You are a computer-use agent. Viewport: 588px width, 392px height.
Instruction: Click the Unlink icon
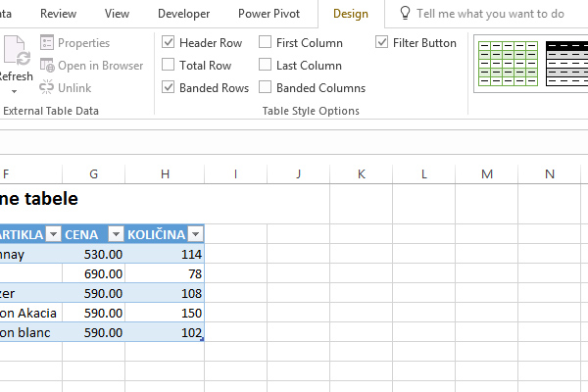[47, 88]
